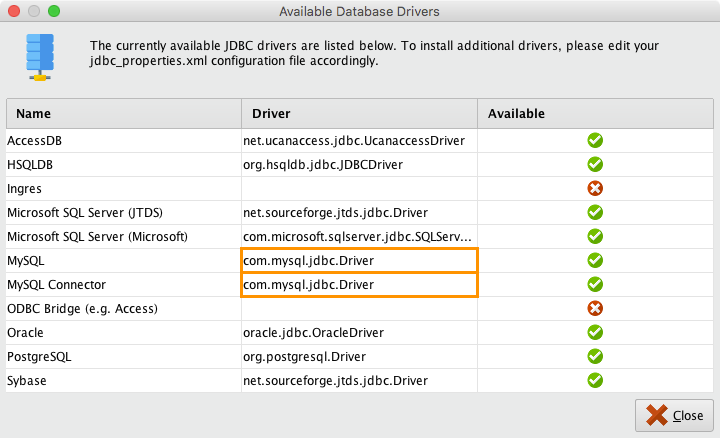Sort by the Driver column header
Image resolution: width=720 pixels, height=438 pixels.
tap(358, 113)
